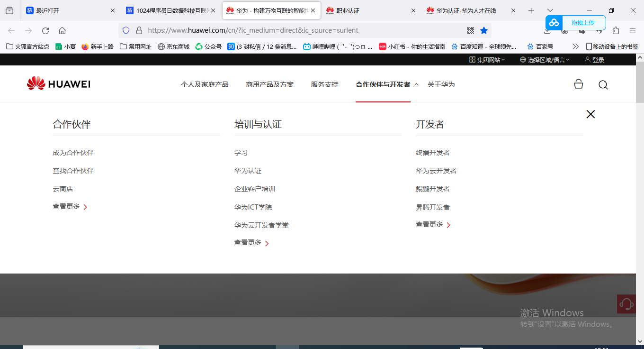
Task: Open 百家号 bookmark
Action: 540,46
